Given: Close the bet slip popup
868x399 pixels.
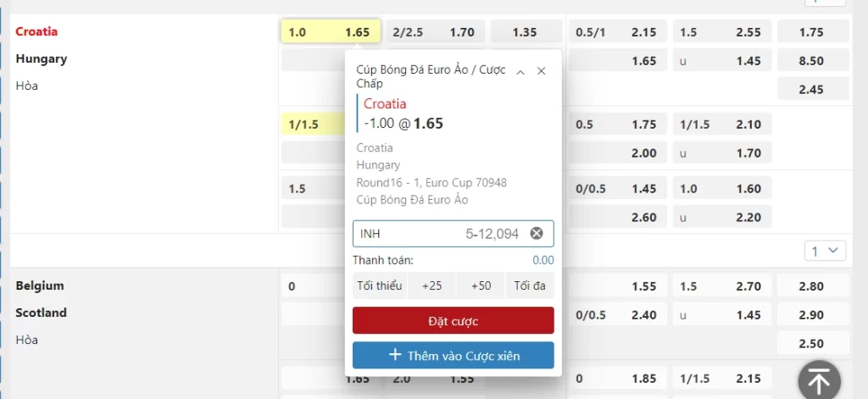Looking at the screenshot, I should [x=542, y=71].
